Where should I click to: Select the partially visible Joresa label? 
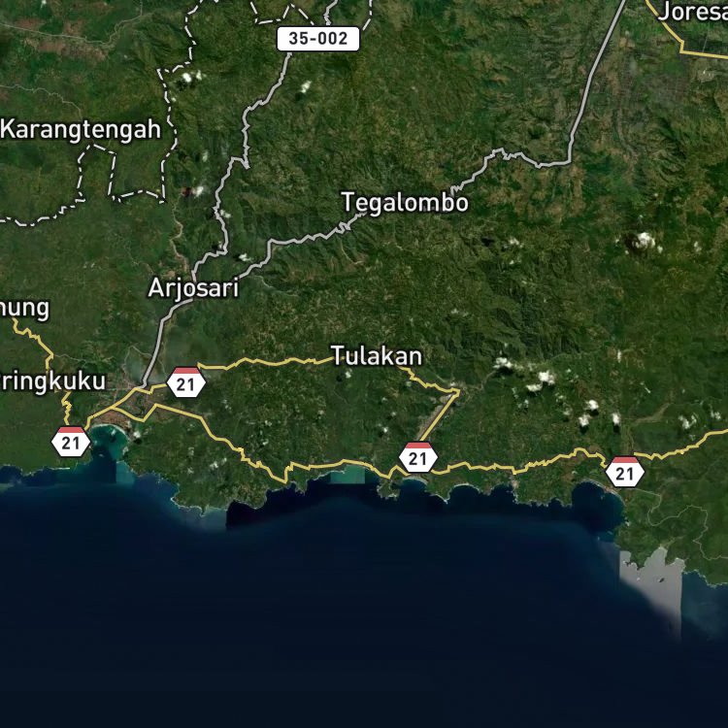pos(693,12)
